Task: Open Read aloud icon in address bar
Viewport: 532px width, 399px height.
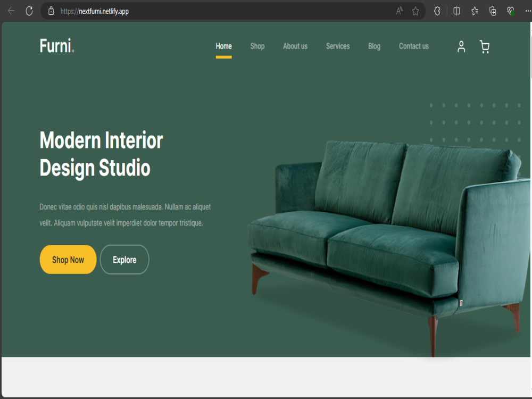Action: point(400,11)
